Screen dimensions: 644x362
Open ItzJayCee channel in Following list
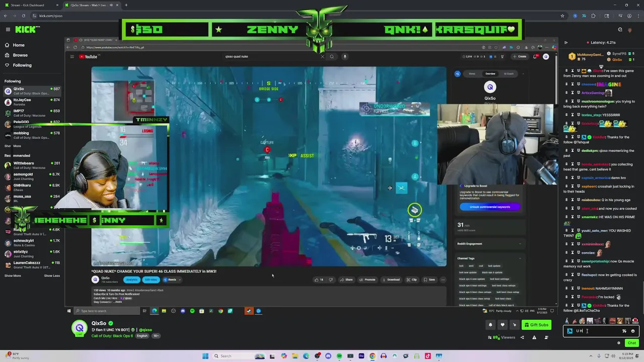pos(32,102)
